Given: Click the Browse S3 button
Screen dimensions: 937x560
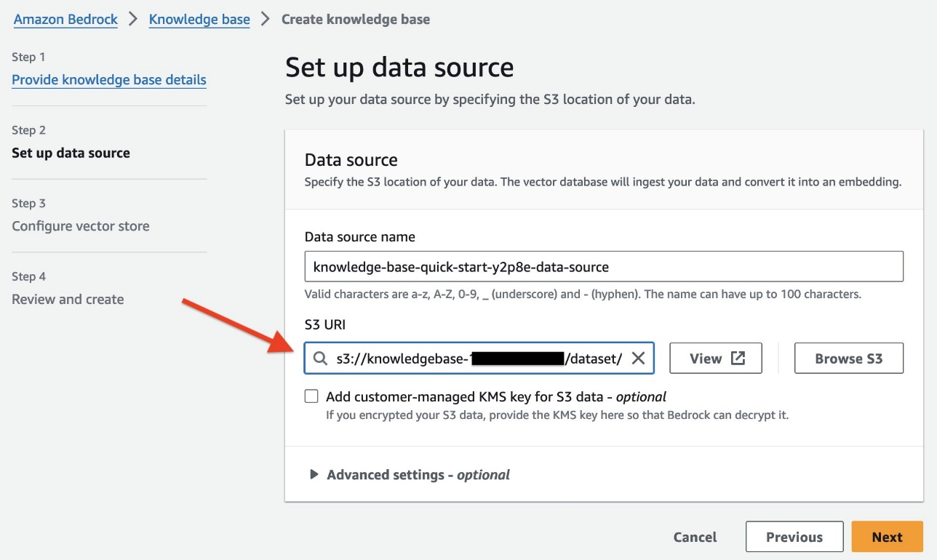Looking at the screenshot, I should [x=849, y=359].
